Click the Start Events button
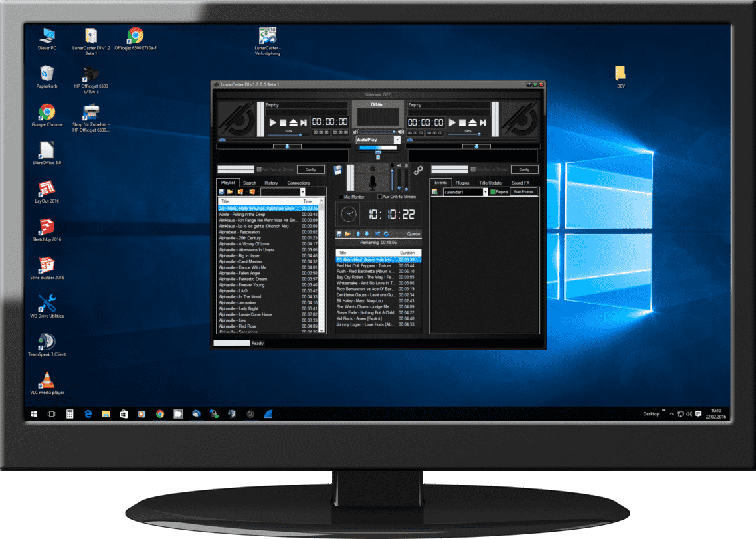The width and height of the screenshot is (756, 539). coord(523,192)
